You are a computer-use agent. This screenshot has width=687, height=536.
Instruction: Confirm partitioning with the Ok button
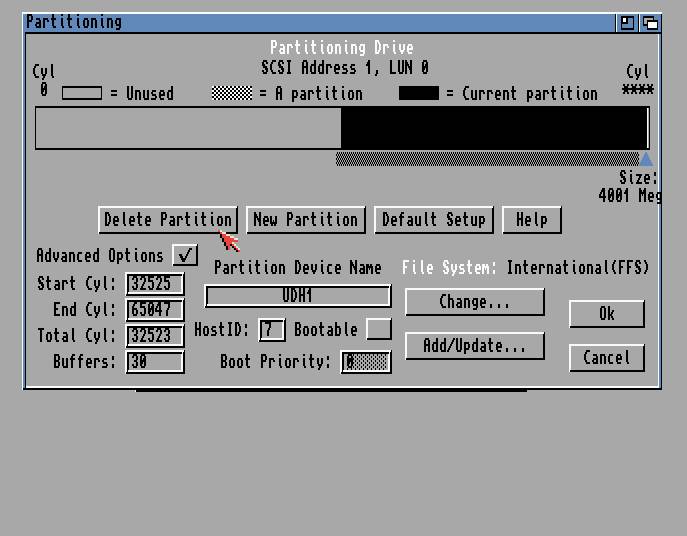[x=606, y=314]
